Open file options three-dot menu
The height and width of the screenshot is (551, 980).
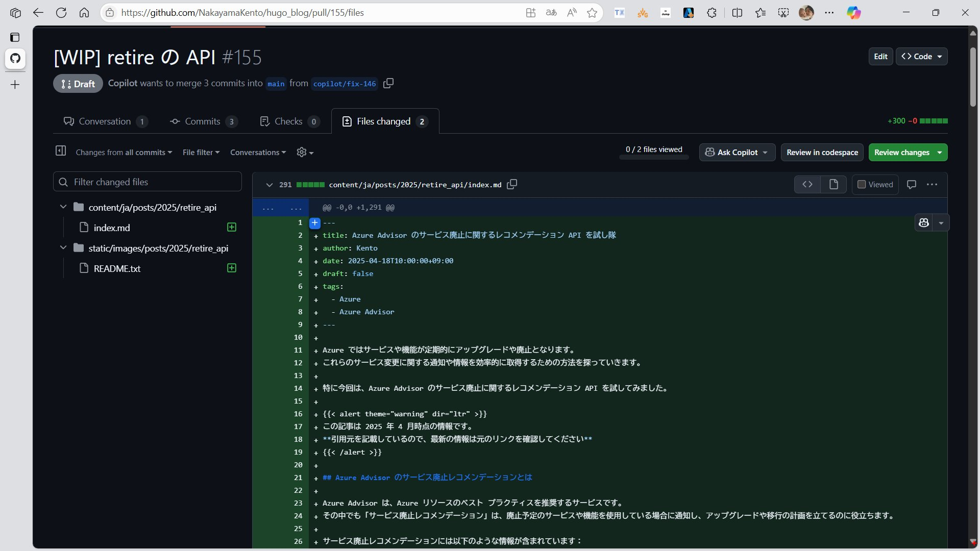(x=932, y=184)
